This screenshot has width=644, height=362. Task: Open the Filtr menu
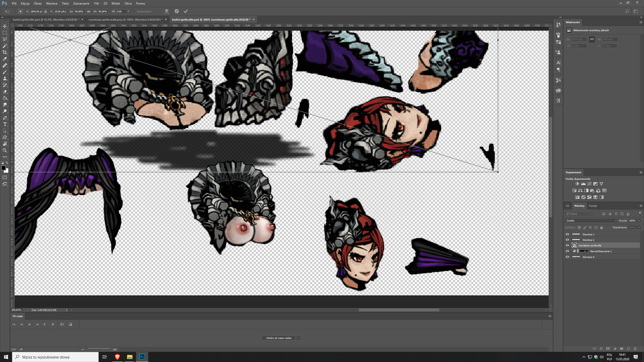point(97,3)
